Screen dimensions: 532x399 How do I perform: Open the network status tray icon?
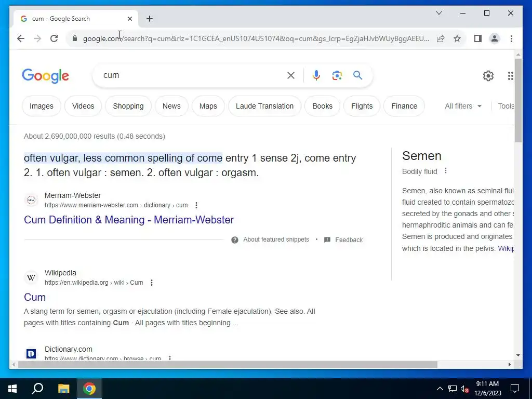453,389
